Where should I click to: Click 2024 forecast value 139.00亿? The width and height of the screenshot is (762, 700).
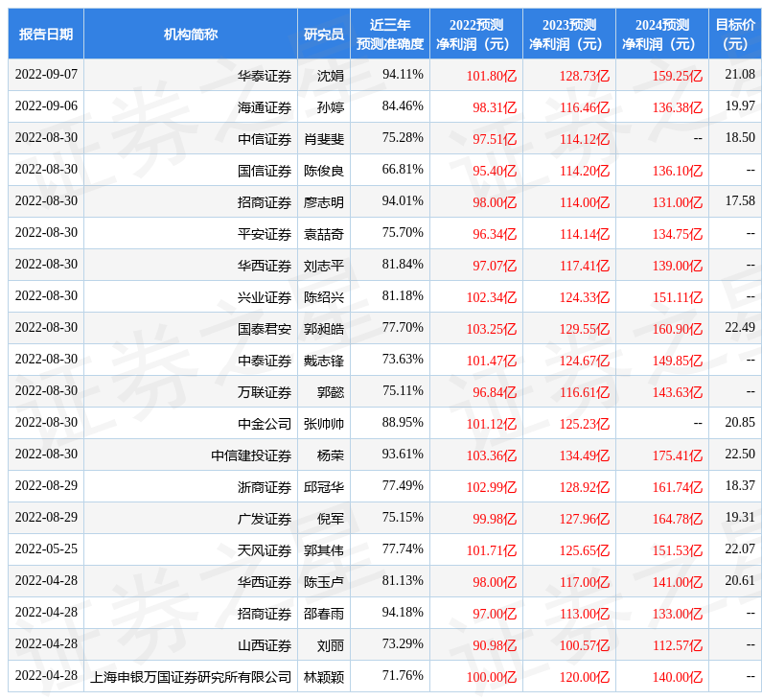coord(678,266)
